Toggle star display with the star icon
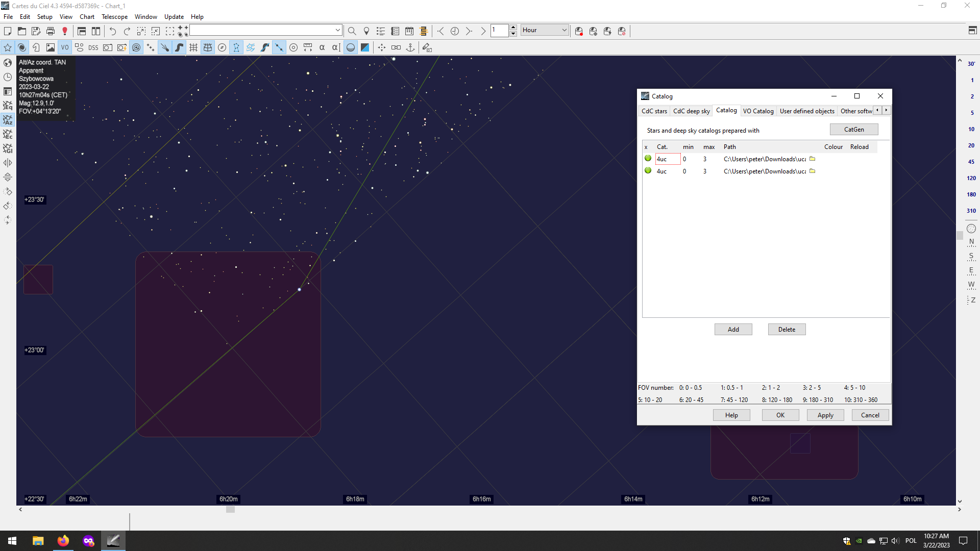The width and height of the screenshot is (980, 551). coord(8,47)
